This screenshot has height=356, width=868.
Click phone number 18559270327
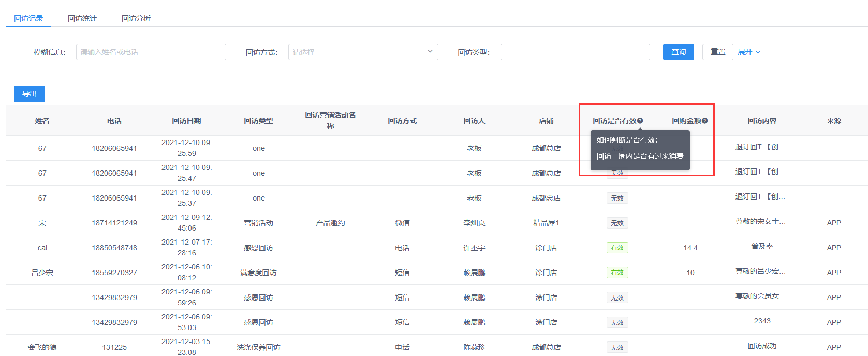114,273
